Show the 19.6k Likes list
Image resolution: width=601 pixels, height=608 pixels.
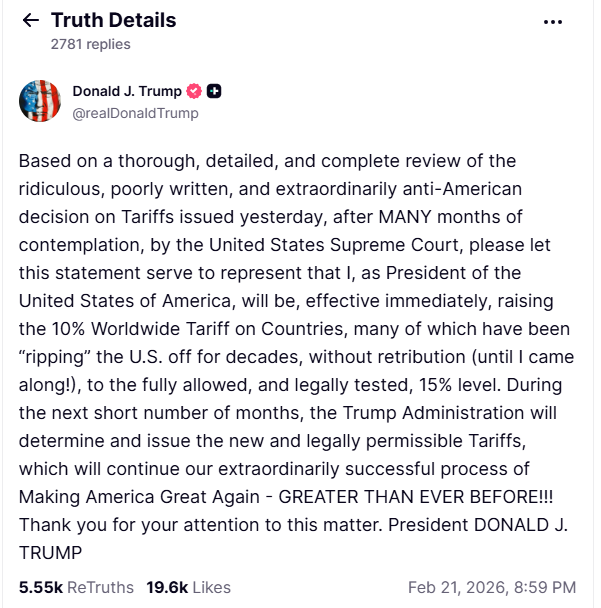pos(188,587)
